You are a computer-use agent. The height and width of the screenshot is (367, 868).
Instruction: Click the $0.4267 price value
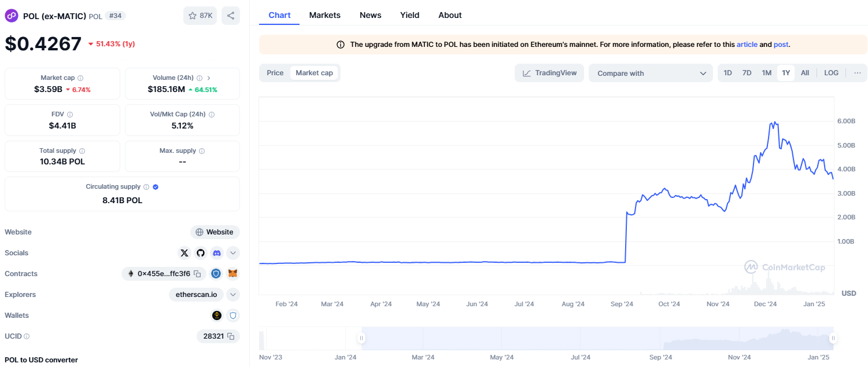click(x=43, y=44)
